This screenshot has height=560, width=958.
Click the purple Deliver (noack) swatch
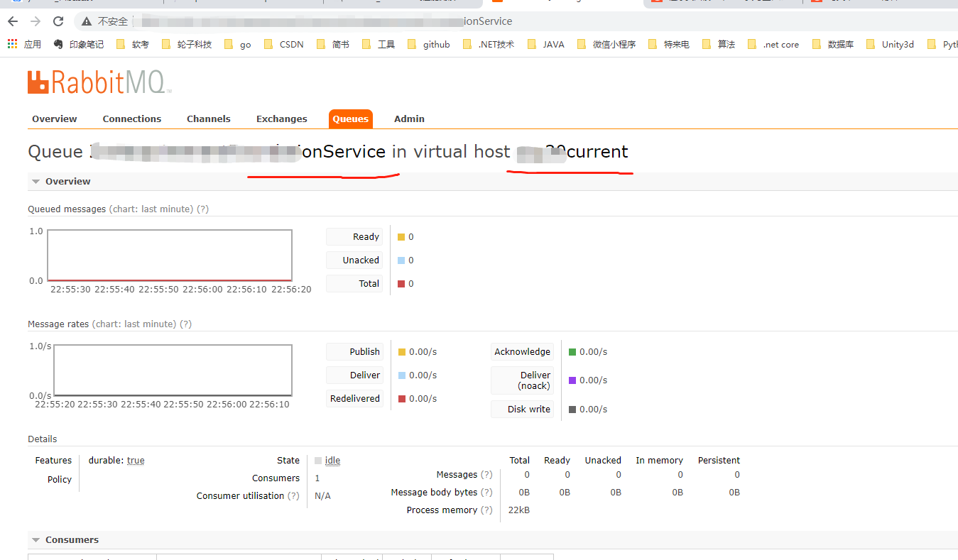point(572,380)
